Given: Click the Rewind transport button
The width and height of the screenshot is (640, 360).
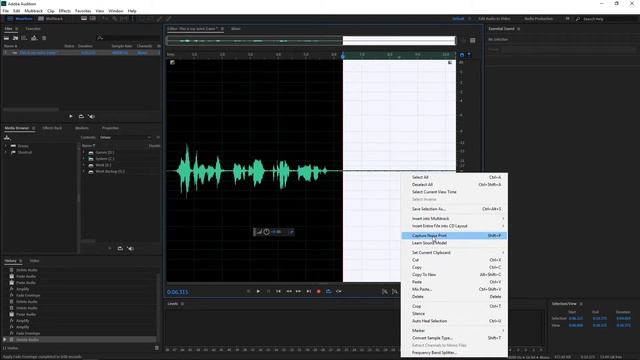Looking at the screenshot, I should pos(289,291).
